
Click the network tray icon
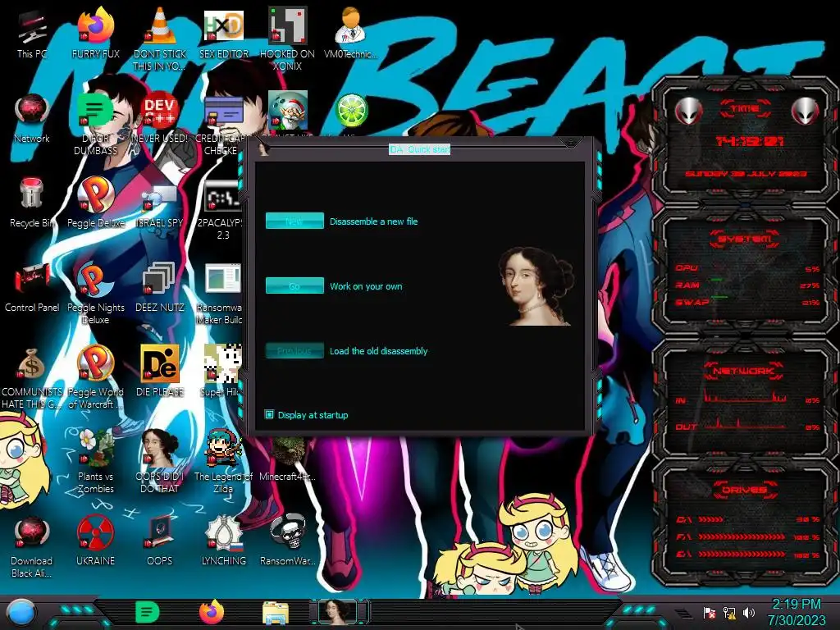pos(729,612)
